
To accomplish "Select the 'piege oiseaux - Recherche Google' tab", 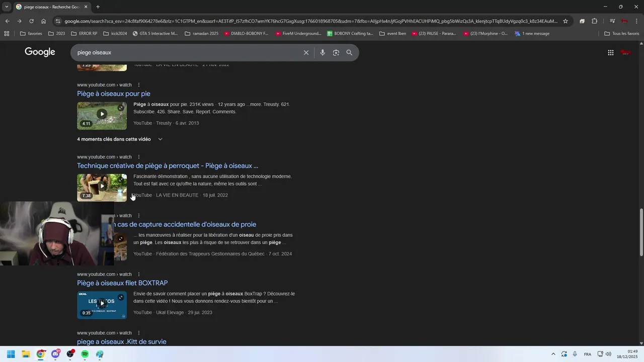I will point(52,7).
